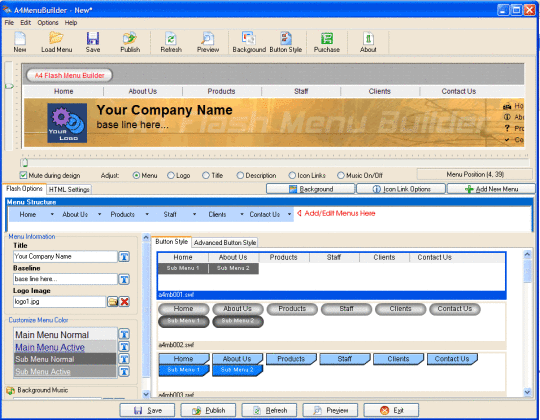
Task: Edit Sub Menu Active text style icon
Action: [x=124, y=371]
